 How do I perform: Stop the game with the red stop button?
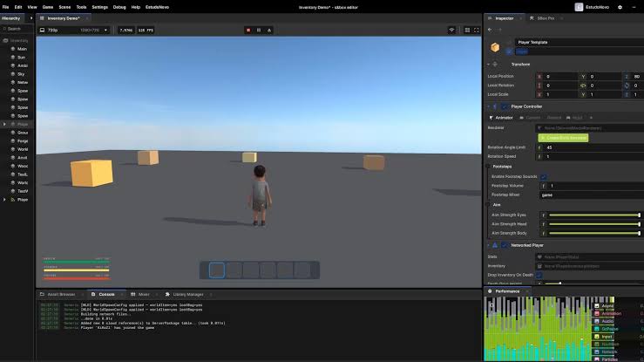tap(248, 30)
